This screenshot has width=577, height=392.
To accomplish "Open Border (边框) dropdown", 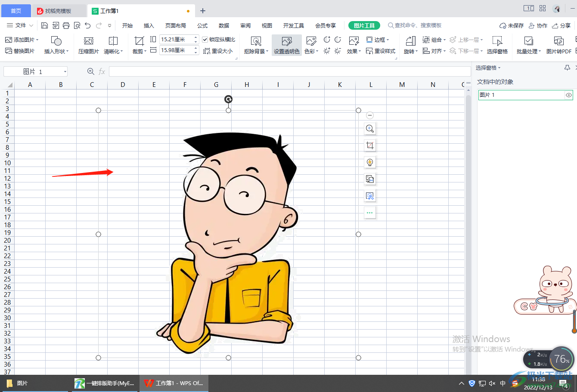I will (x=378, y=40).
